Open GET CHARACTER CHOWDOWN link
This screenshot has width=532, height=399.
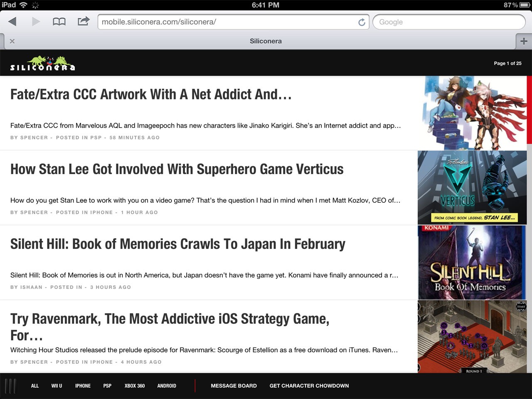(x=309, y=386)
